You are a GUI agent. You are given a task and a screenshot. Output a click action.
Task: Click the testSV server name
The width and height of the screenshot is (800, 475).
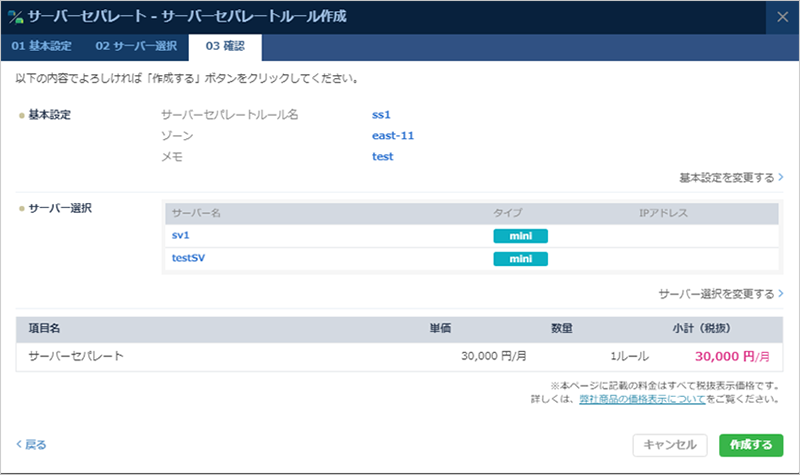[188, 259]
